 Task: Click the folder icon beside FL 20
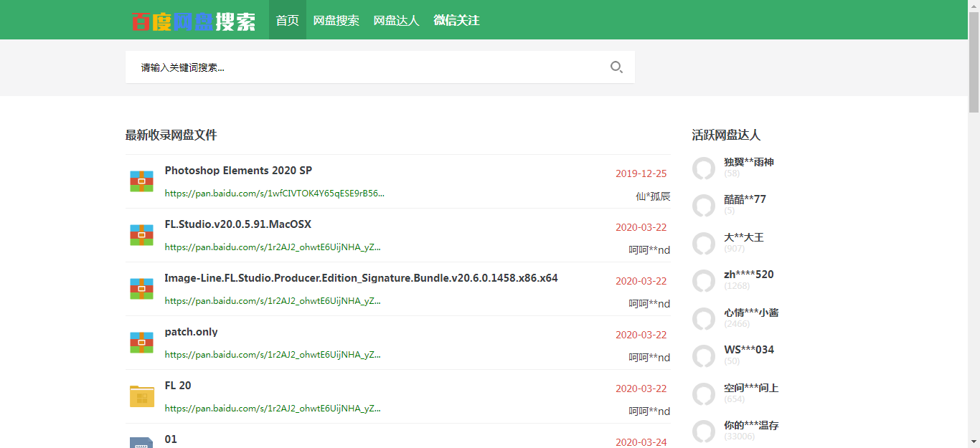pyautogui.click(x=142, y=396)
